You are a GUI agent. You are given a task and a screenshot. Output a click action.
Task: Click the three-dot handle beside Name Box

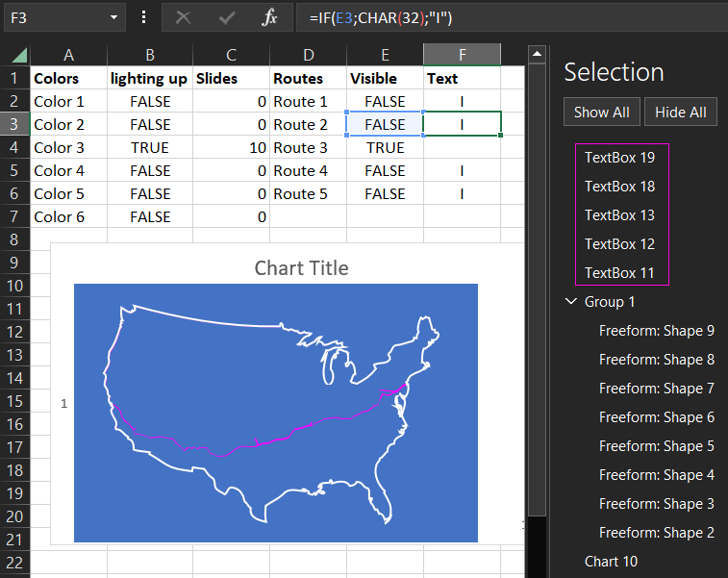tap(144, 17)
